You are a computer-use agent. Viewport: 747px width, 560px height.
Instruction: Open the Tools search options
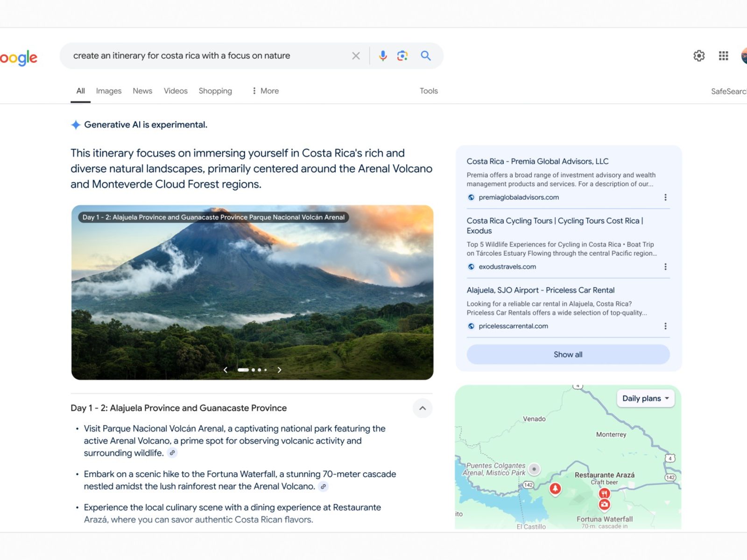428,91
